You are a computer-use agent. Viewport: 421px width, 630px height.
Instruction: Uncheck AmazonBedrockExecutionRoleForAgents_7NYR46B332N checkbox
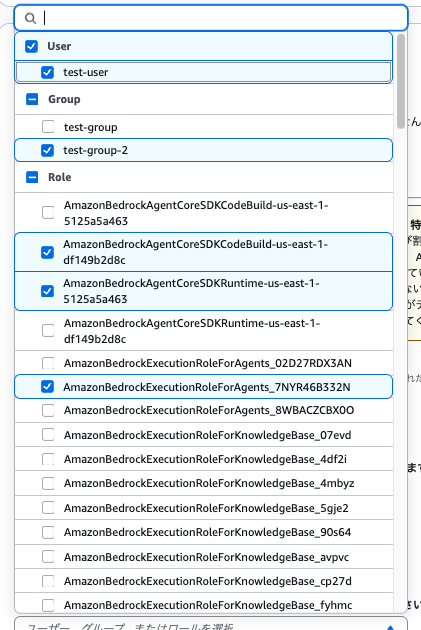coord(47,387)
